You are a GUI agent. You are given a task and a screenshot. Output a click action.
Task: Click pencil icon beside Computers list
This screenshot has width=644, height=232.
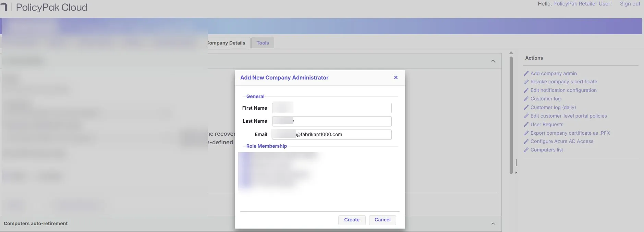coord(526,150)
